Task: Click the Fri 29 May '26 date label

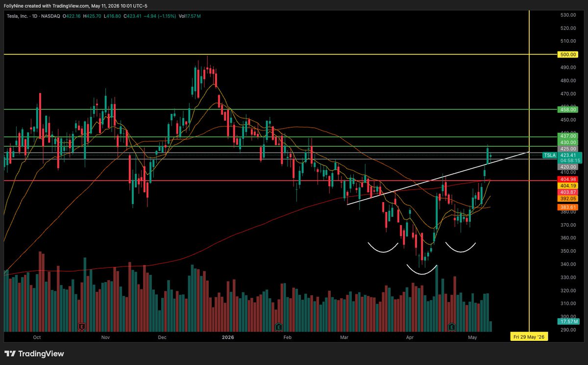Action: point(529,337)
